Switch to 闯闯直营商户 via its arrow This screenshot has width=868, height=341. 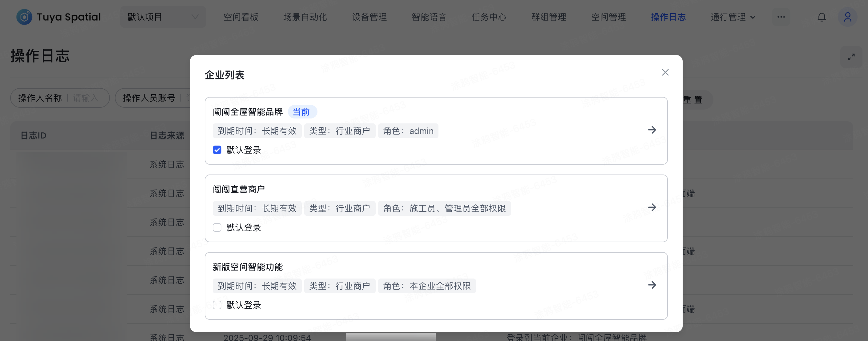click(x=652, y=207)
